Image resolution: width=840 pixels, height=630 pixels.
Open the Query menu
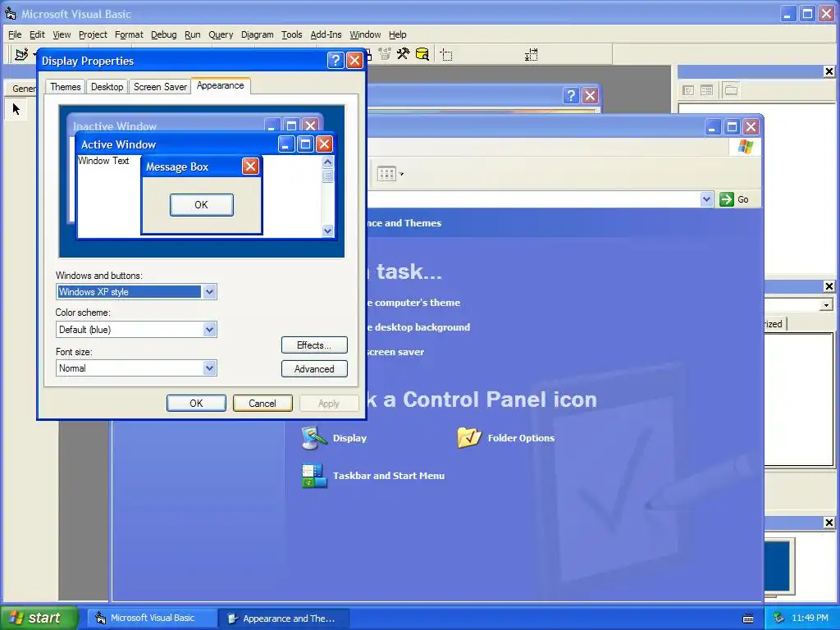point(221,34)
